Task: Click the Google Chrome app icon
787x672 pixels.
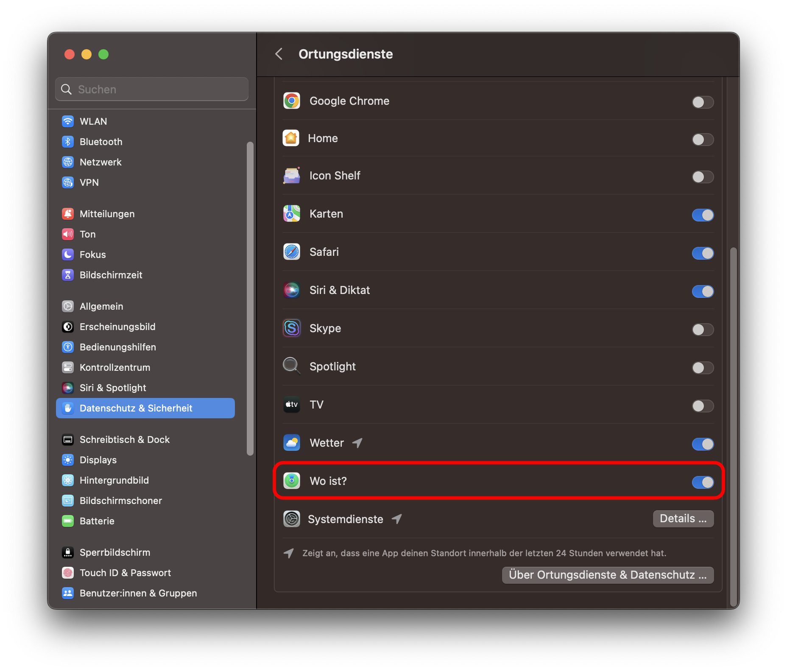Action: [x=292, y=101]
